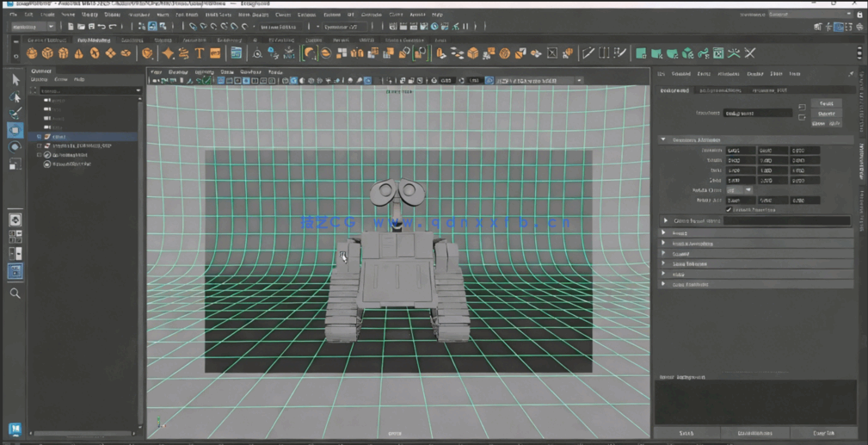Image resolution: width=868 pixels, height=445 pixels.
Task: Collapse the Transform Attributes section
Action: coord(663,139)
